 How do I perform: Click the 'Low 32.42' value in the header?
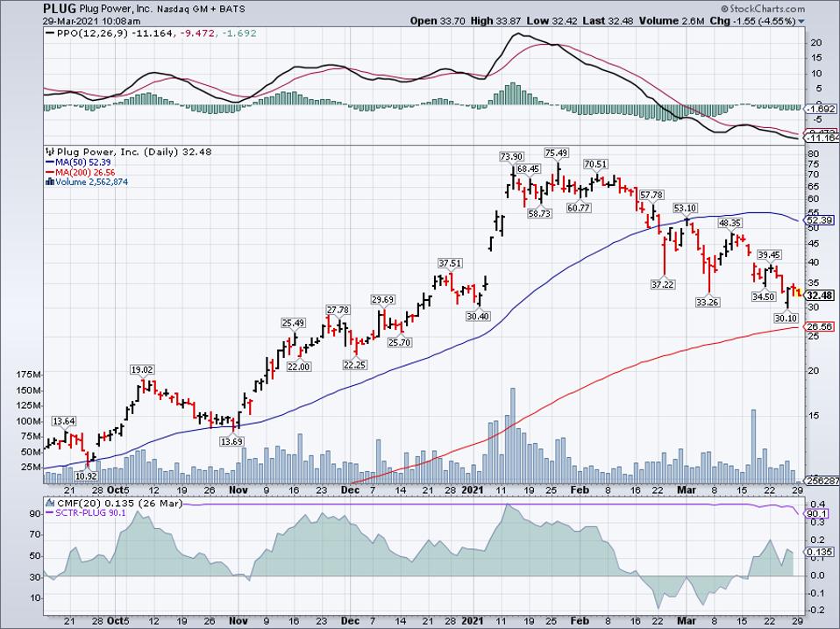point(552,21)
